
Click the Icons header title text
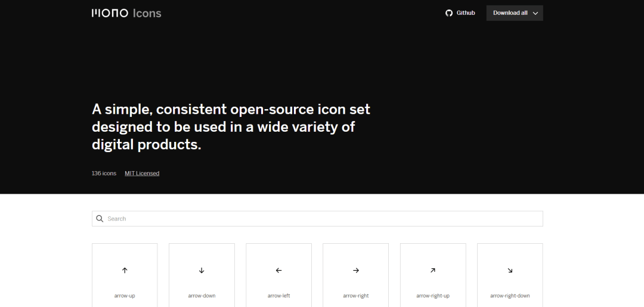(x=147, y=13)
